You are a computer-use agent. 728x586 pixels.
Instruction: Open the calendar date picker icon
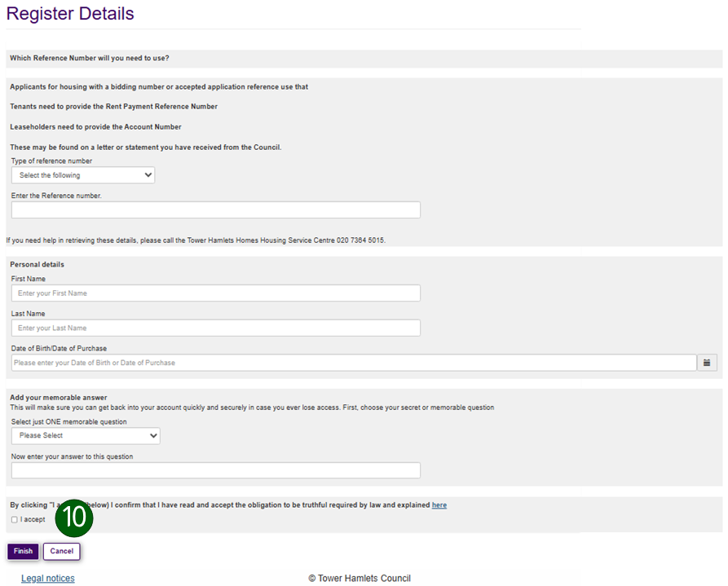[x=708, y=363]
